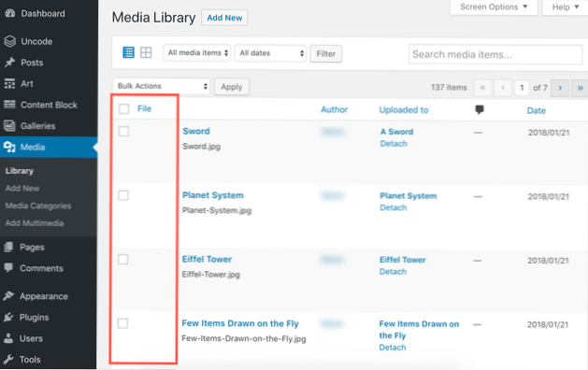This screenshot has width=588, height=370.
Task: Click the Uncode layers icon
Action: pos(10,41)
